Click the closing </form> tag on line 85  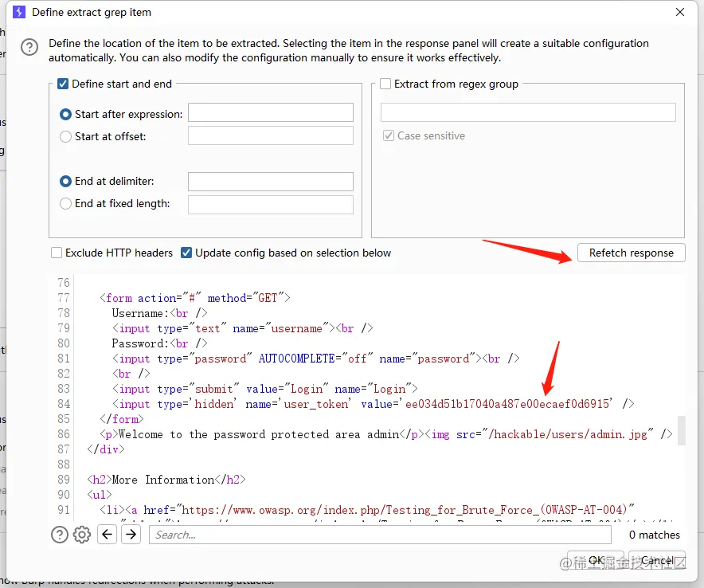pyautogui.click(x=122, y=419)
